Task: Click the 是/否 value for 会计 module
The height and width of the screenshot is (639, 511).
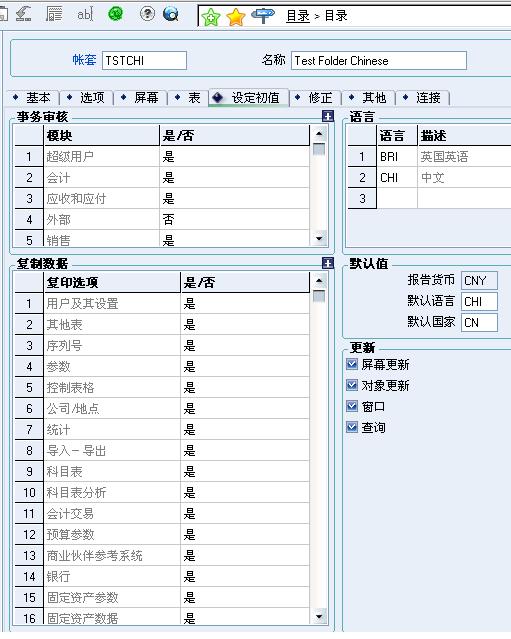Action: 234,178
